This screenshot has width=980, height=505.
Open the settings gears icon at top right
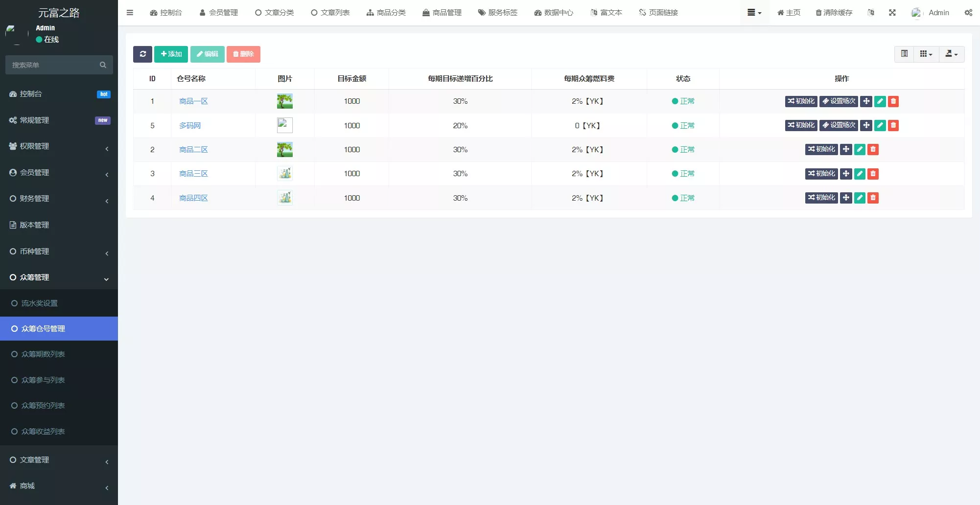[x=968, y=13]
